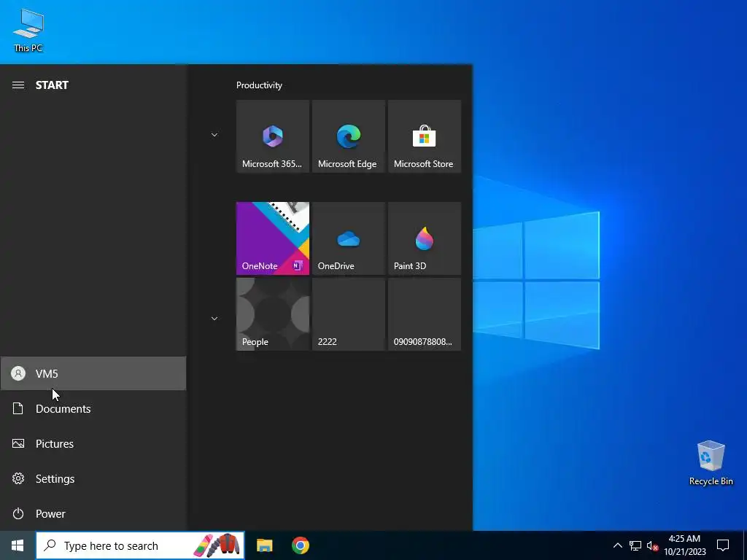Open the VM5 user account menu
Viewport: 747px width, 560px height.
[93, 373]
